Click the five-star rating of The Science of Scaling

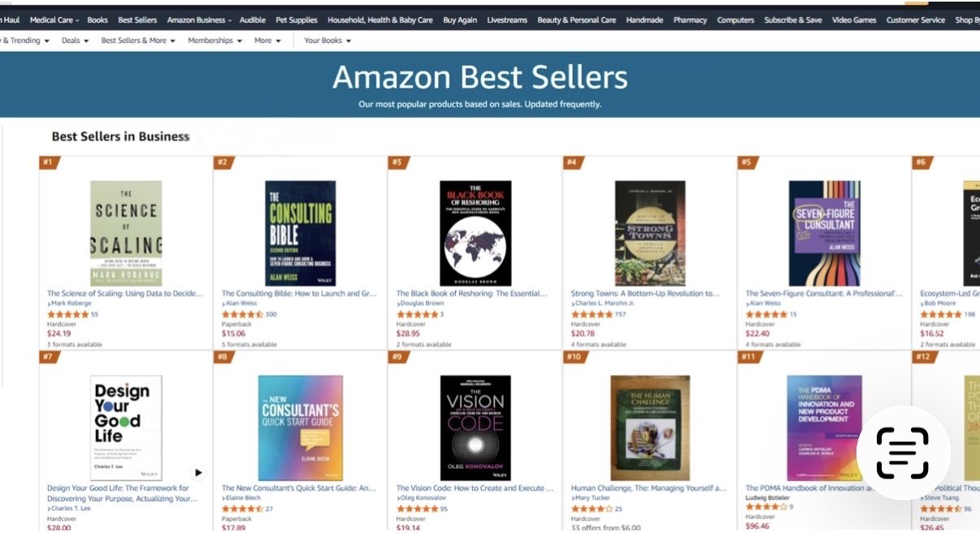(67, 314)
